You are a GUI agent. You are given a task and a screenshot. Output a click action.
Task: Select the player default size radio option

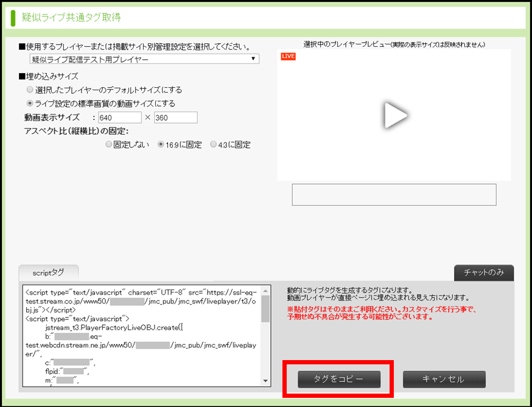coord(30,90)
